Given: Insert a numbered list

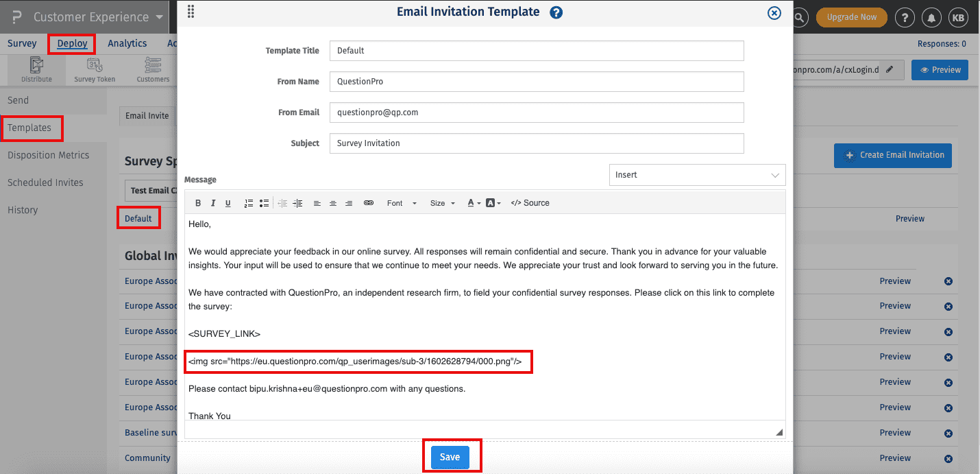Looking at the screenshot, I should click(x=249, y=203).
